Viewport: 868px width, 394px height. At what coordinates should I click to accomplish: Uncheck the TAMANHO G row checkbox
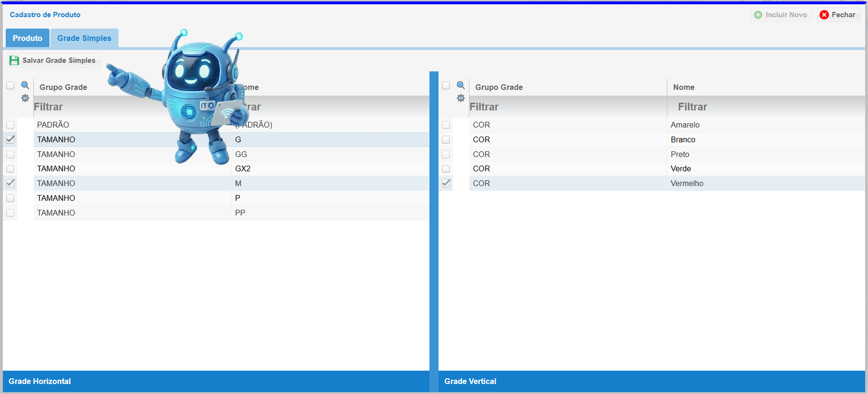coord(10,139)
